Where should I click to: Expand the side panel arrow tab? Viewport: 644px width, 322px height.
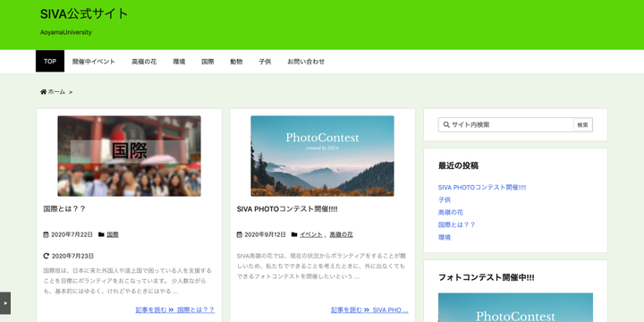tap(5, 303)
